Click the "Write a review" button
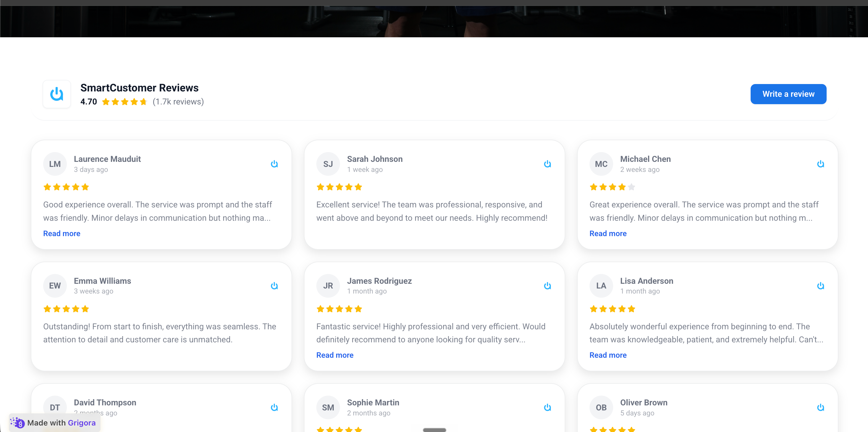Image resolution: width=868 pixels, height=432 pixels. coord(788,94)
